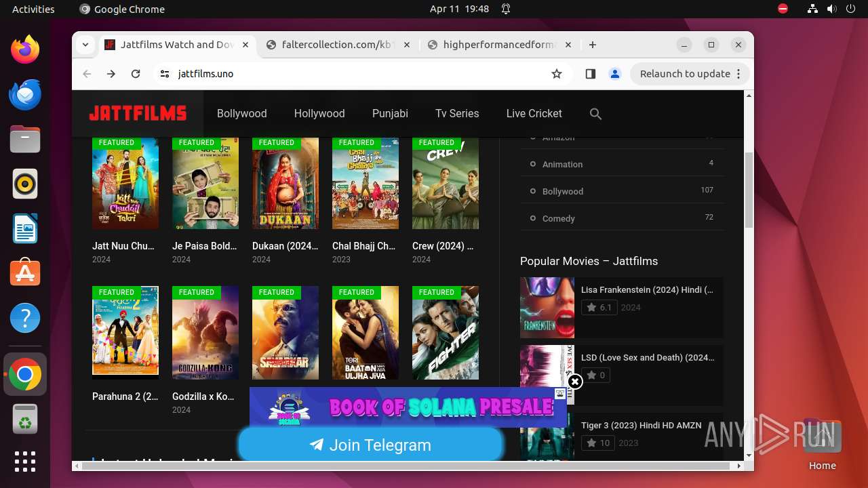Open the Animation category link
Screen dimensions: 868x488
(562, 164)
